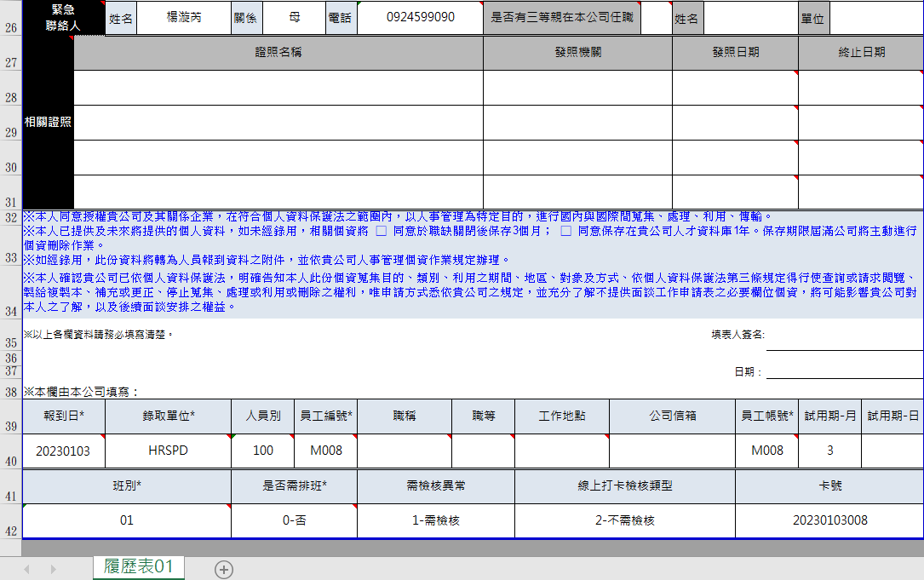
Task: Select the 卡號 cell 20230103008
Action: click(x=829, y=520)
